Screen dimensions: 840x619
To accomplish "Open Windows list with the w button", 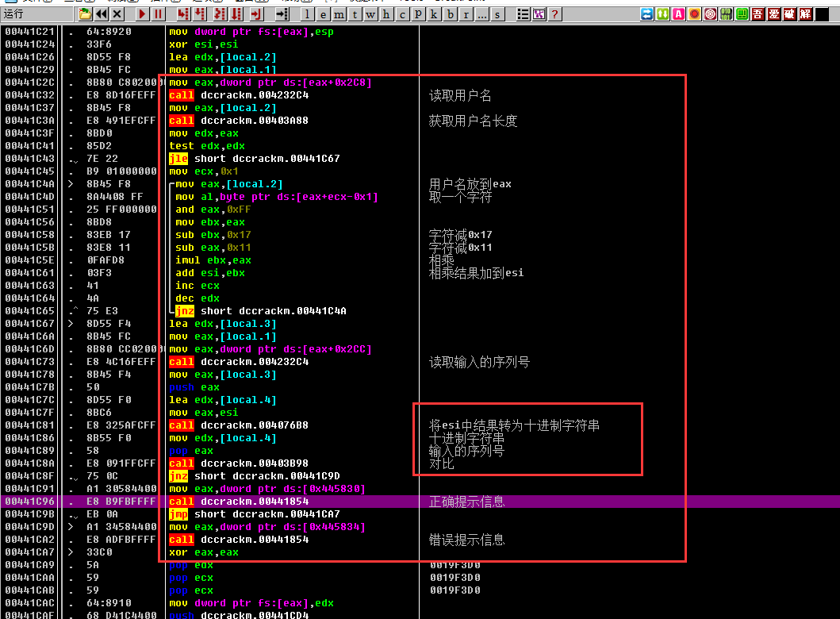I will pyautogui.click(x=370, y=14).
